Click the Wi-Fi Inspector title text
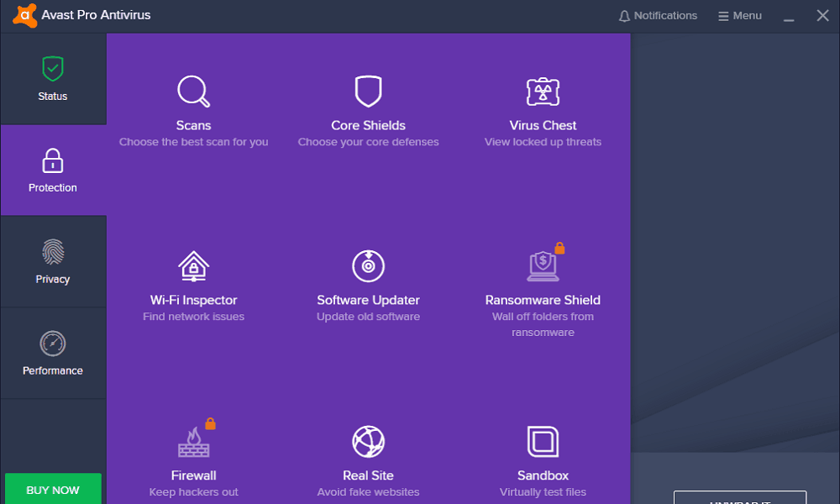 tap(193, 300)
